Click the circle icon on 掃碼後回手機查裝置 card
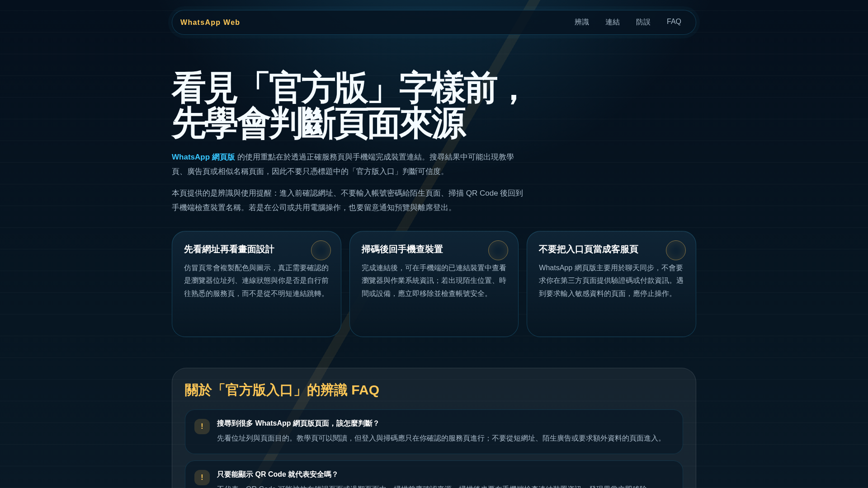This screenshot has width=868, height=488. click(x=498, y=250)
